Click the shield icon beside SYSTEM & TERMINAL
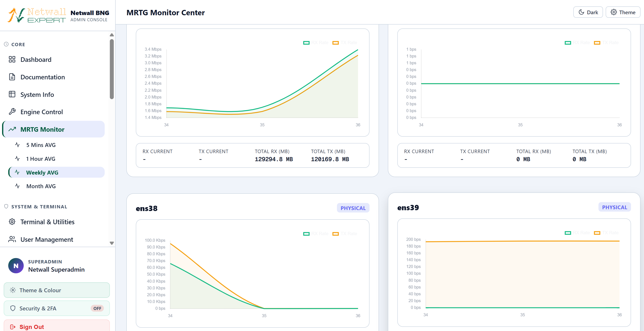This screenshot has width=644, height=331. (x=6, y=207)
